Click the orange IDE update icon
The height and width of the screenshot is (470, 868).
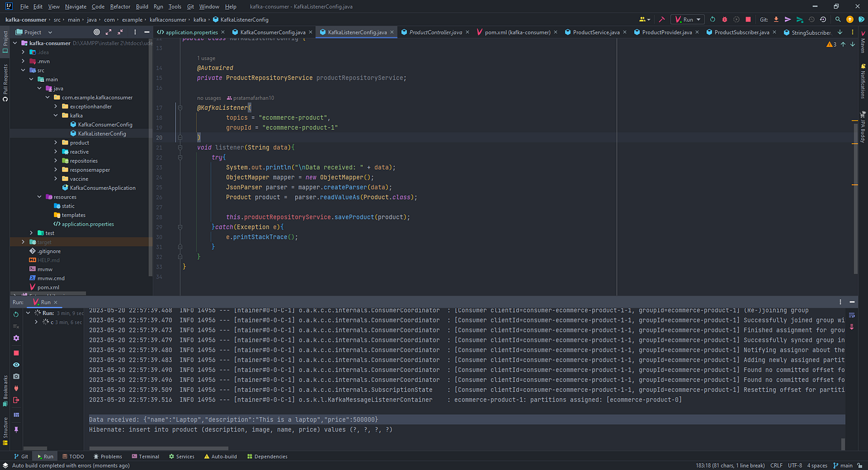tap(849, 20)
